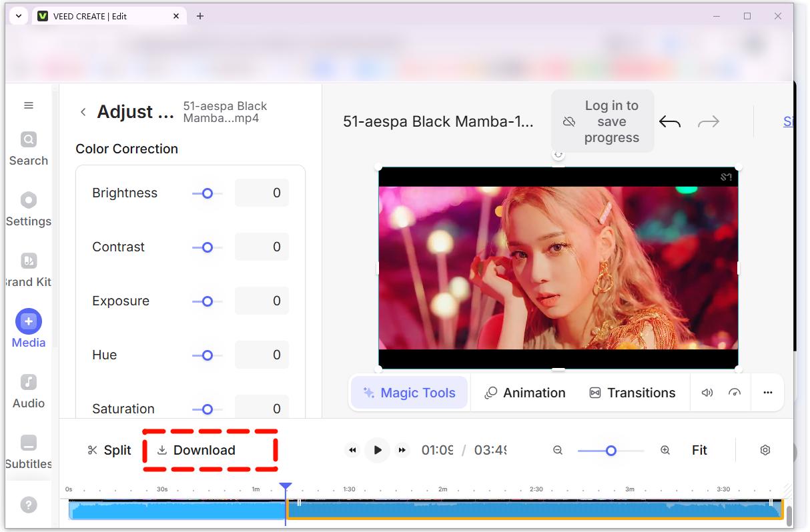This screenshot has height=532, width=810.
Task: Open the Search panel in the sidebar
Action: click(x=29, y=149)
